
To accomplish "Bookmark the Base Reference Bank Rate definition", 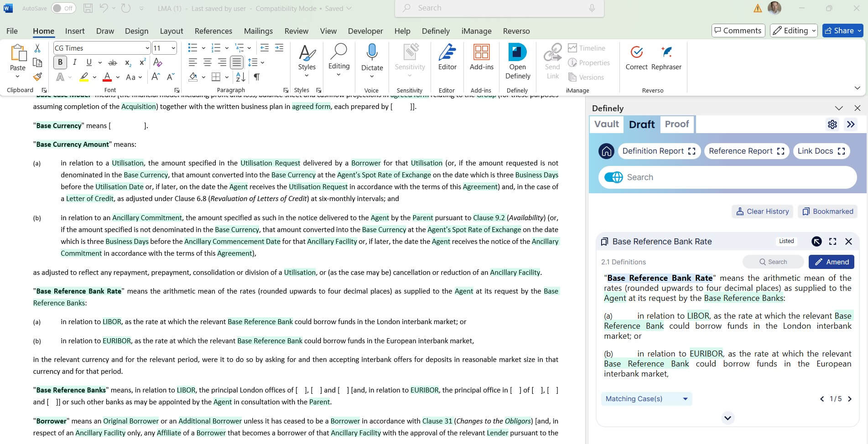I will tap(604, 242).
